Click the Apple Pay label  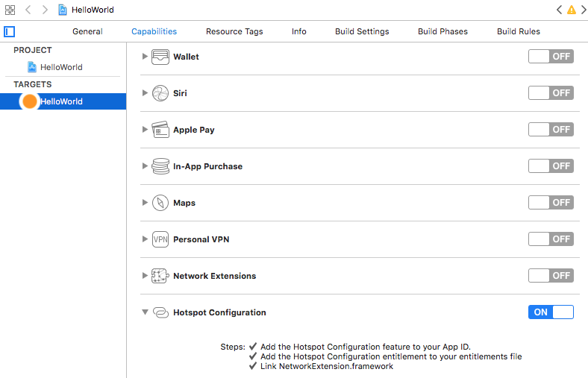tap(194, 130)
